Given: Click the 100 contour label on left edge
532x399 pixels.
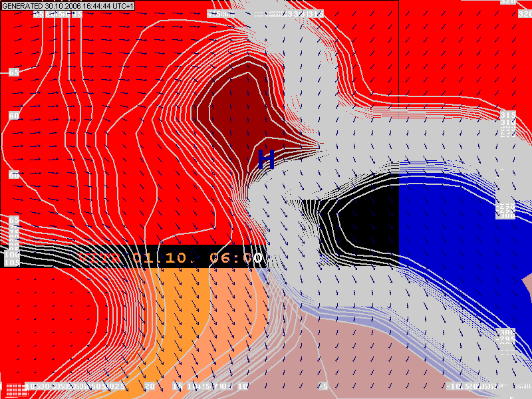Looking at the screenshot, I should click(13, 255).
